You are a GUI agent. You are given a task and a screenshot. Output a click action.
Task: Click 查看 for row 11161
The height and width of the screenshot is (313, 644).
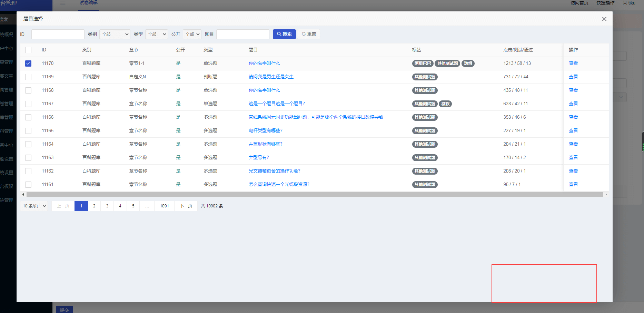(573, 184)
